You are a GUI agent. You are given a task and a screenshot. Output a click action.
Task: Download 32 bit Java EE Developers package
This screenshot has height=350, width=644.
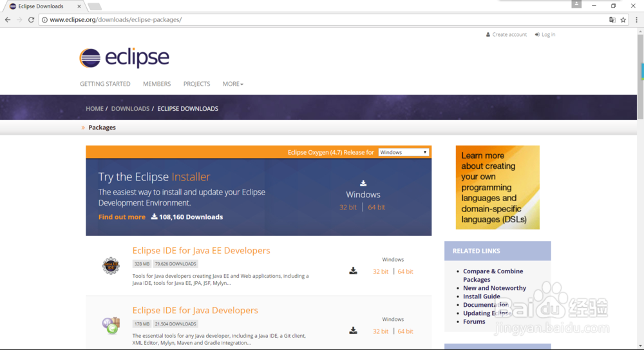[381, 271]
